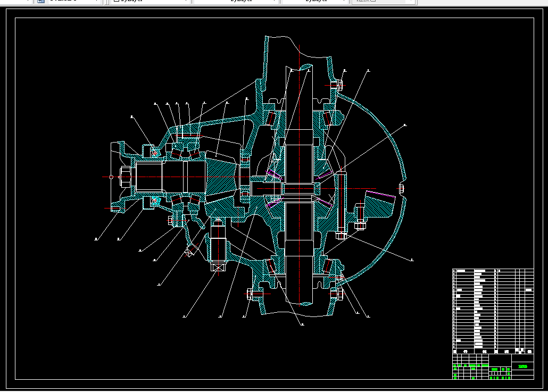The width and height of the screenshot is (548, 392).
Task: Select the hex nut at pinion shaft end
Action: (x=125, y=177)
